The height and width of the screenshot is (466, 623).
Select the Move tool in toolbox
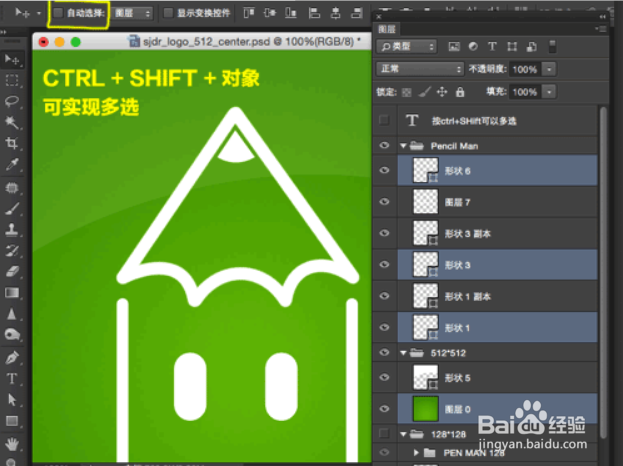(12, 60)
